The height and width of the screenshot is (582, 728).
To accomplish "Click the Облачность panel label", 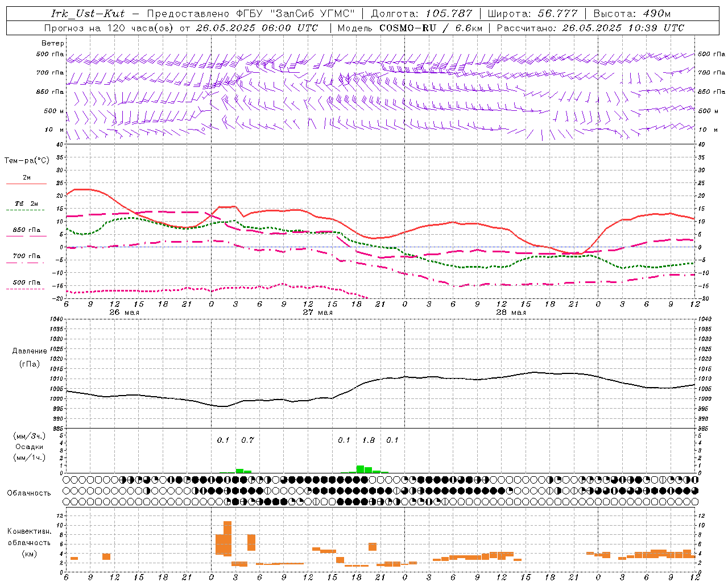I will (x=29, y=493).
